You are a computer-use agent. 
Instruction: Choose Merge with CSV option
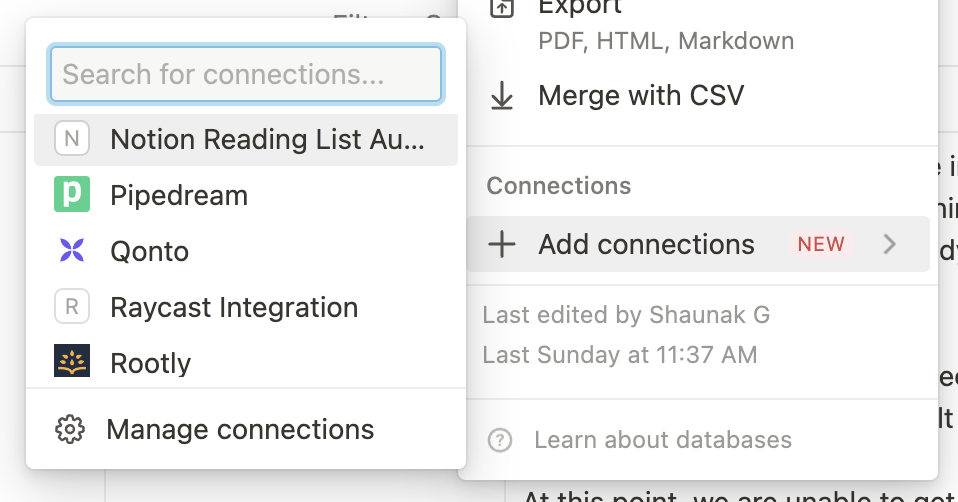(698, 96)
